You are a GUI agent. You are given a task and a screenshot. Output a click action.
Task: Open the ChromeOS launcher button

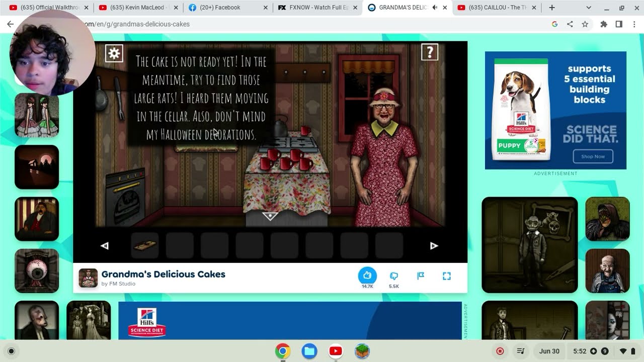click(11, 351)
